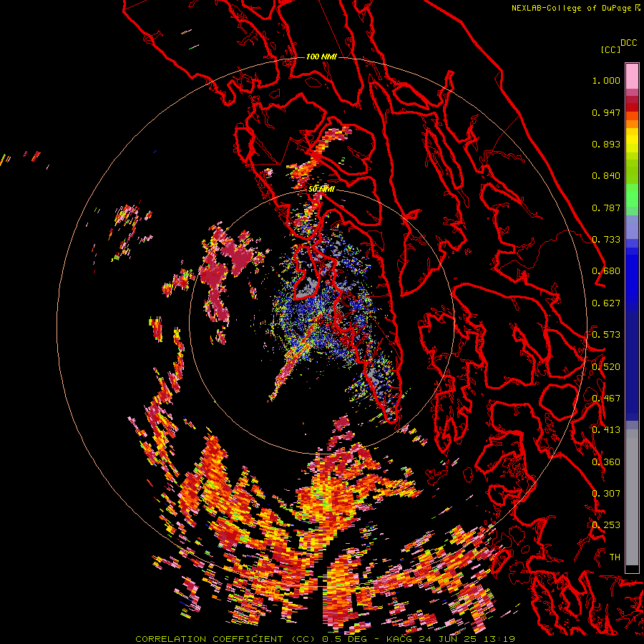Select the 0.627 color scale label
The height and width of the screenshot is (644, 644).
point(606,303)
